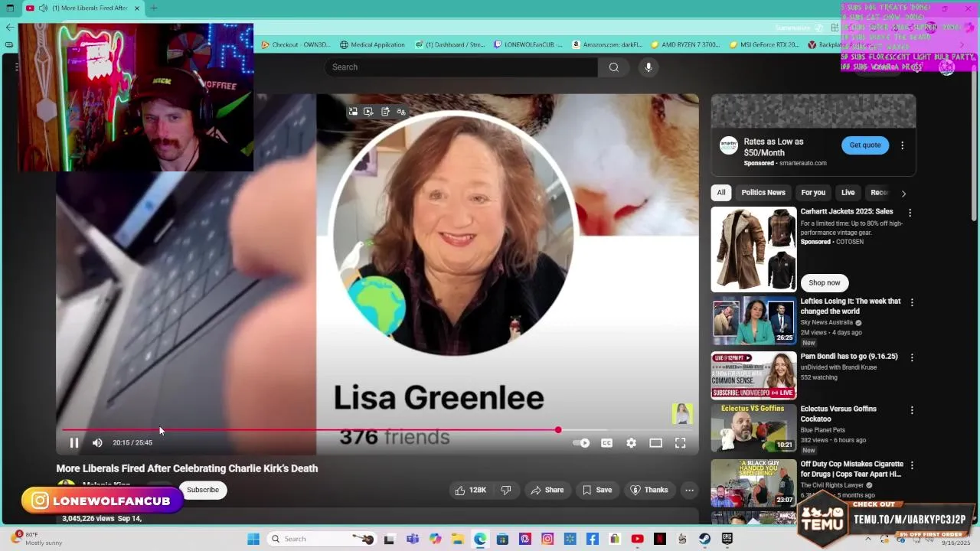Viewport: 980px width, 551px height.
Task: Open the weather widget showing 80°F
Action: coord(38,539)
